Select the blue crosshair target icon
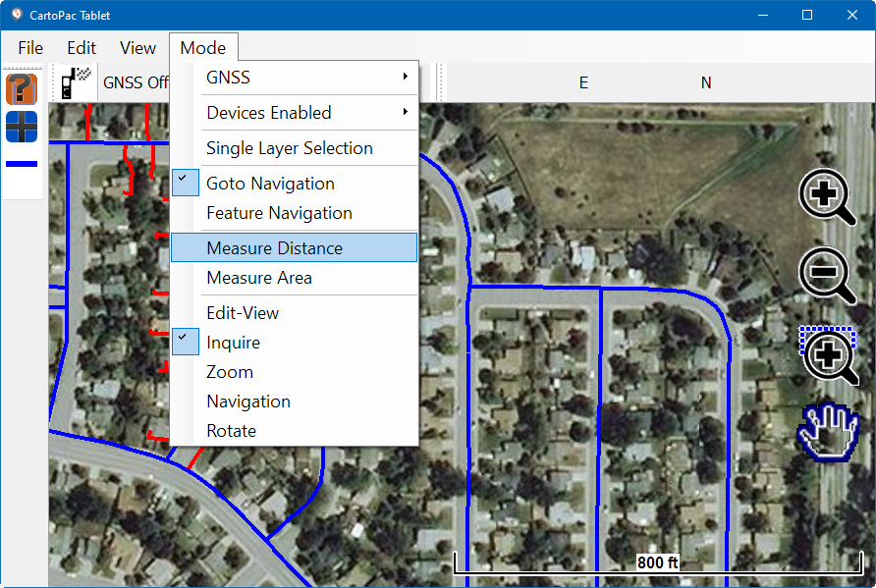This screenshot has width=876, height=588. (x=22, y=127)
